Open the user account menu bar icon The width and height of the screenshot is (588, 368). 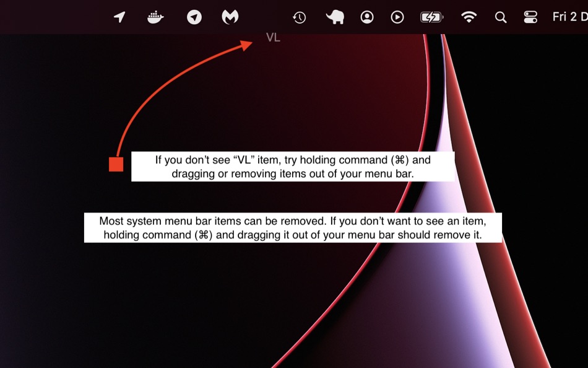[367, 17]
